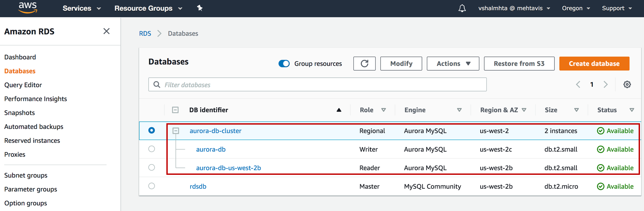Go to previous page of databases
The width and height of the screenshot is (644, 211).
(578, 84)
